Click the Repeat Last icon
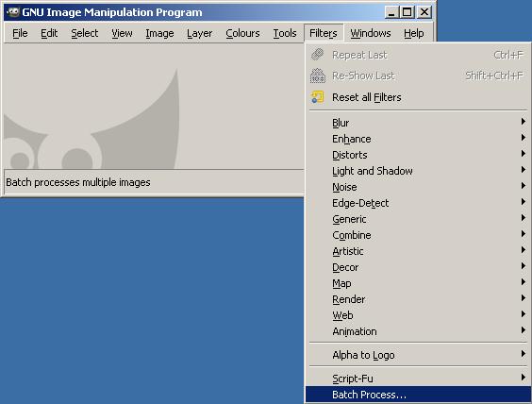The width and height of the screenshot is (532, 404). click(x=318, y=55)
